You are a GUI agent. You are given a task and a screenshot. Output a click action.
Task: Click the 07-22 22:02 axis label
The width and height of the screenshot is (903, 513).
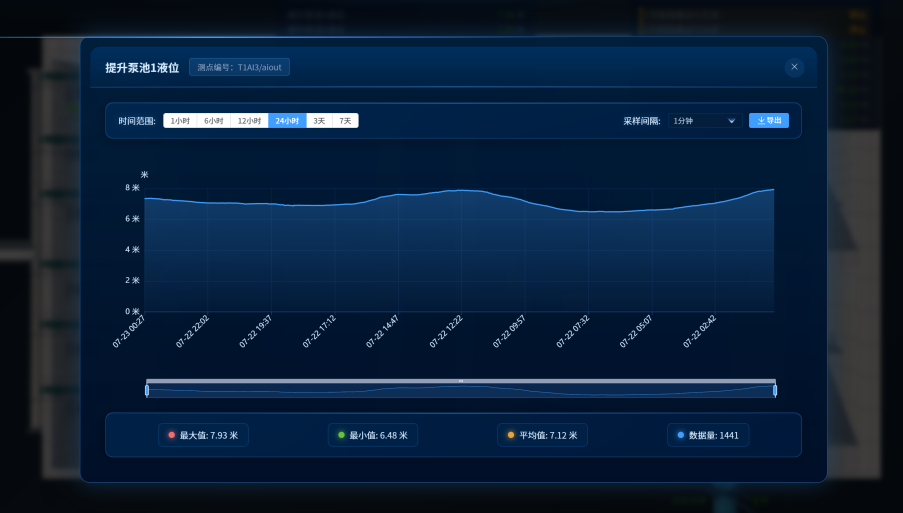tap(192, 331)
